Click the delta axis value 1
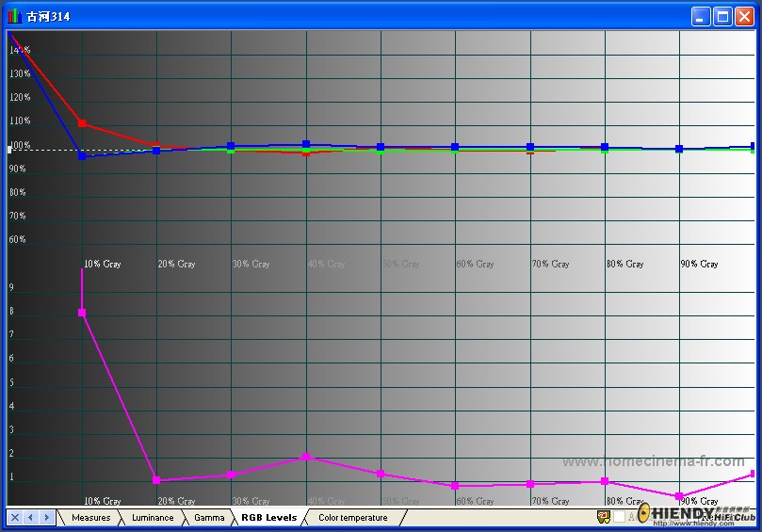Viewport: 762px width, 532px height. tap(11, 476)
